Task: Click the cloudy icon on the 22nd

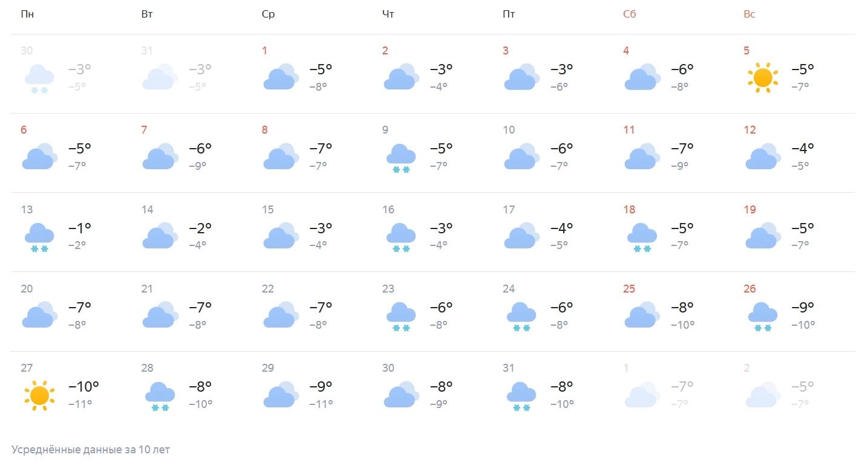Action: [x=281, y=316]
